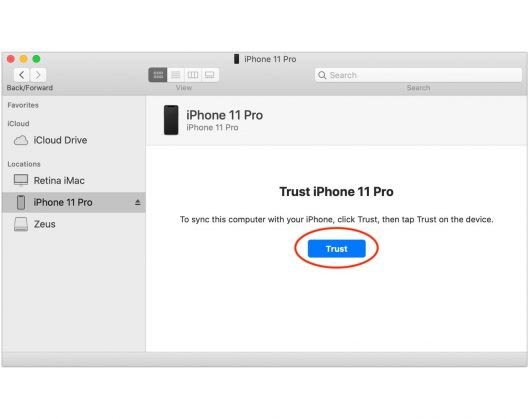This screenshot has width=531, height=419.
Task: Click in the Search field
Action: (x=418, y=75)
